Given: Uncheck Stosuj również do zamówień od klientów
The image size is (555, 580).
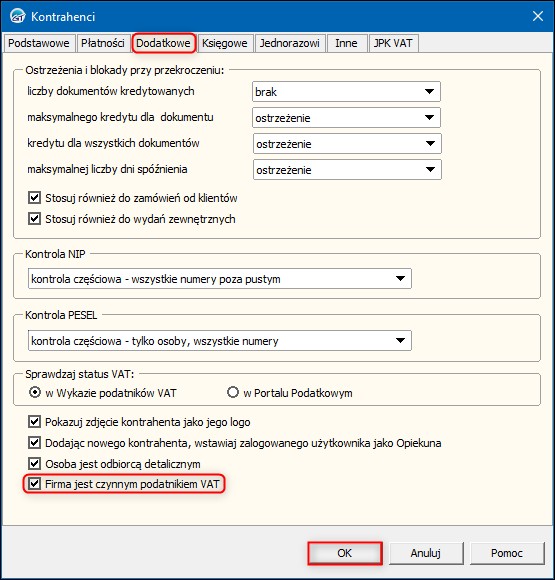Looking at the screenshot, I should tap(34, 198).
